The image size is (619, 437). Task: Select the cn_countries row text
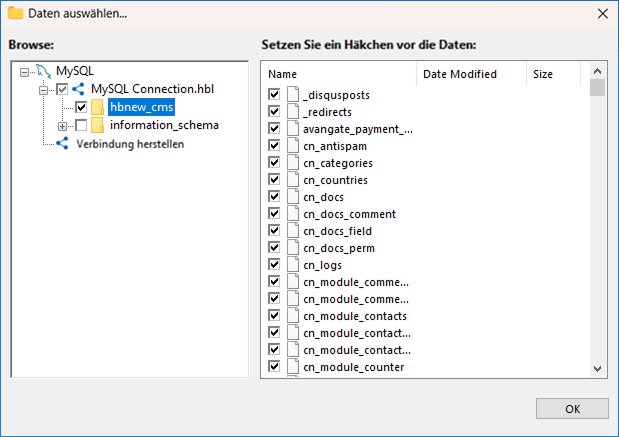(x=335, y=180)
